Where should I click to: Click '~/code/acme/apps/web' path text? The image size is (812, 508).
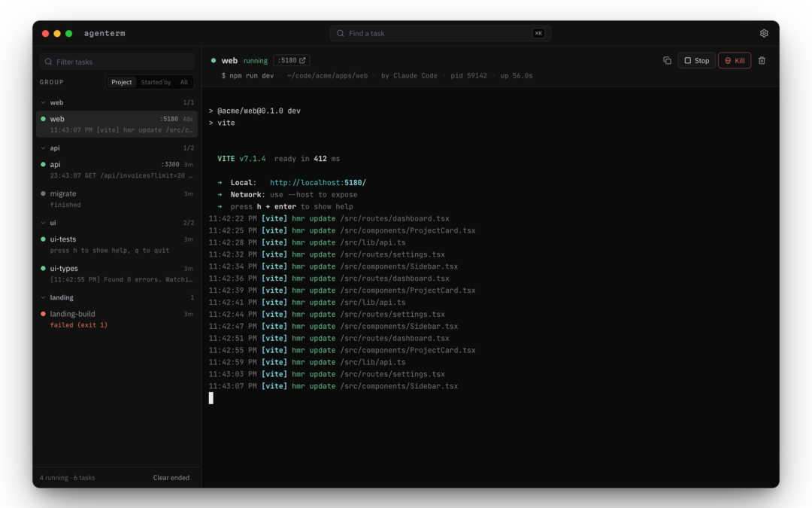tap(327, 76)
